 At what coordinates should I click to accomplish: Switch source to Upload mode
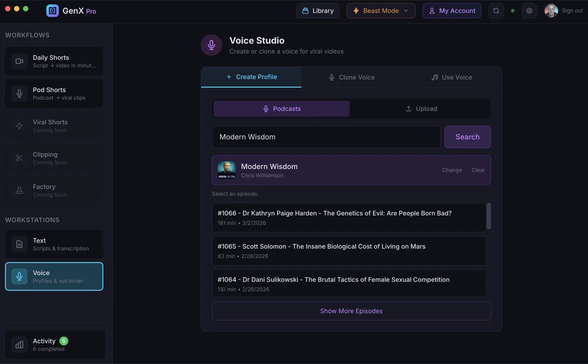pyautogui.click(x=421, y=109)
